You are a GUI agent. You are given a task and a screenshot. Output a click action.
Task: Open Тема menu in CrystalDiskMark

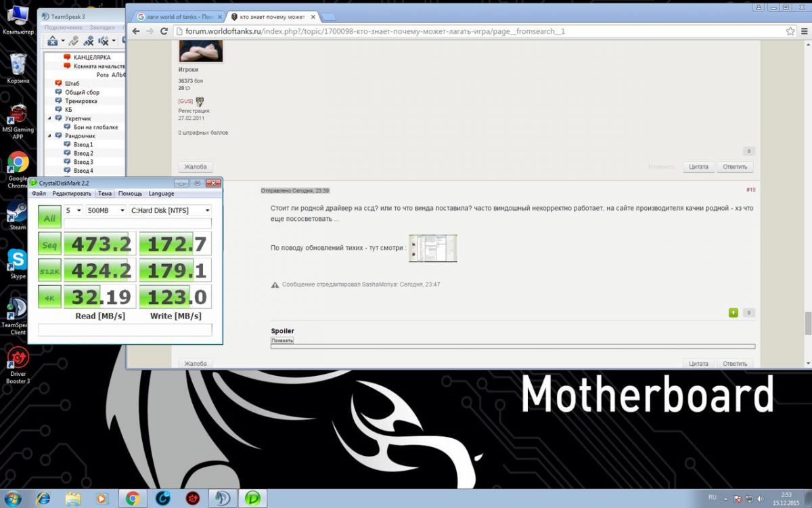click(105, 194)
